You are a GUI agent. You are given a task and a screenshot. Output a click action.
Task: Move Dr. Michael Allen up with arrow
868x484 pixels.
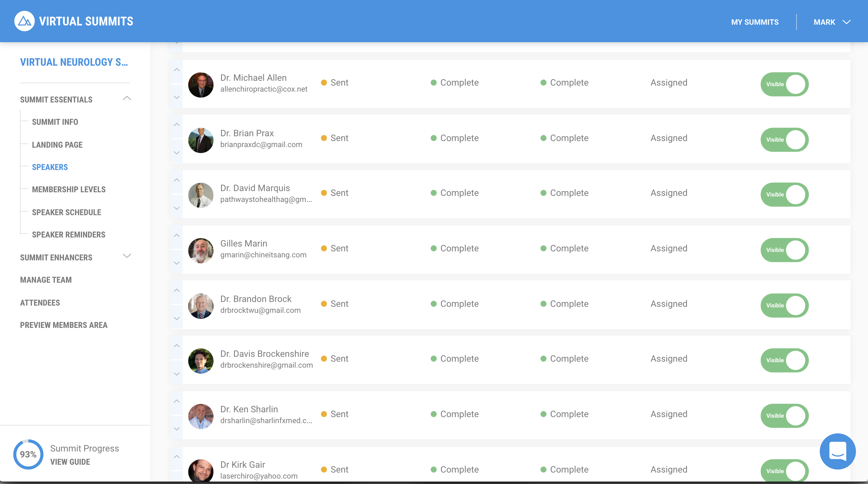(x=176, y=70)
